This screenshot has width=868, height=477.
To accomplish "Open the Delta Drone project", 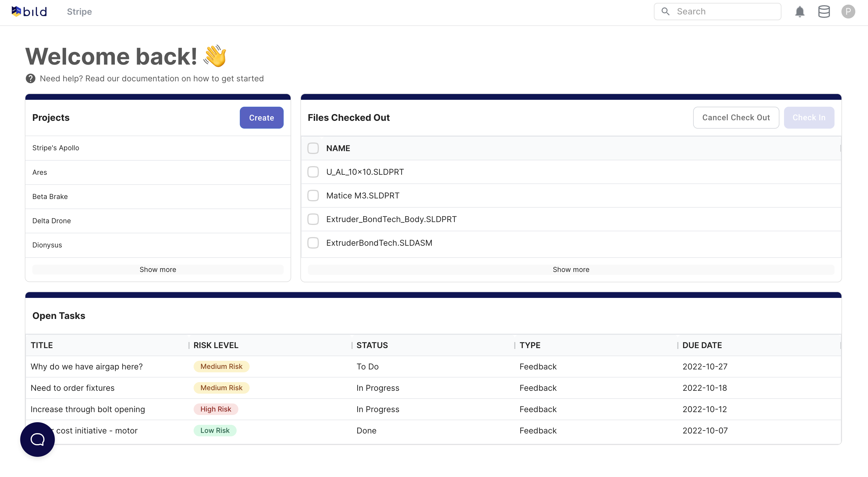I will coord(52,221).
